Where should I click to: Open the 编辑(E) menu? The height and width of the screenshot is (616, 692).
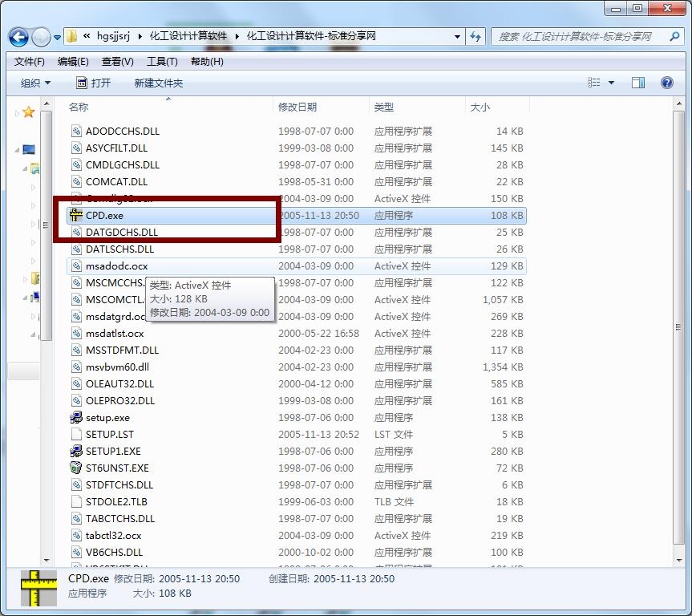point(73,62)
